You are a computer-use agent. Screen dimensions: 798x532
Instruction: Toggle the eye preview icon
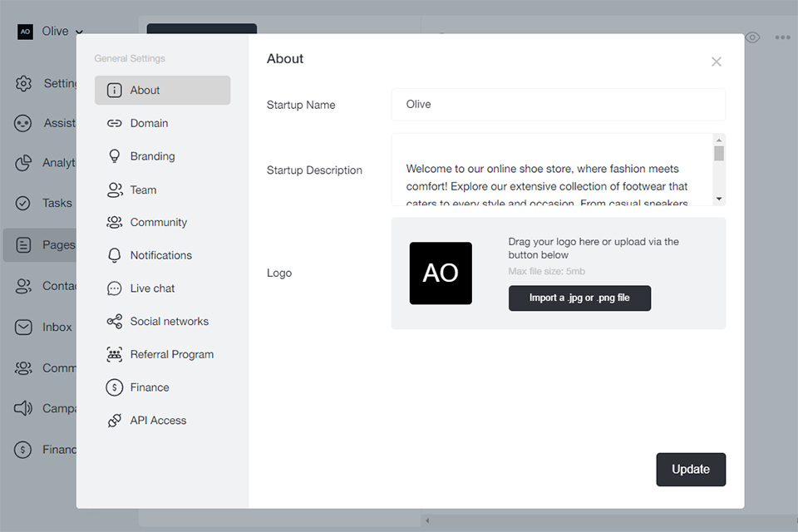pyautogui.click(x=752, y=37)
